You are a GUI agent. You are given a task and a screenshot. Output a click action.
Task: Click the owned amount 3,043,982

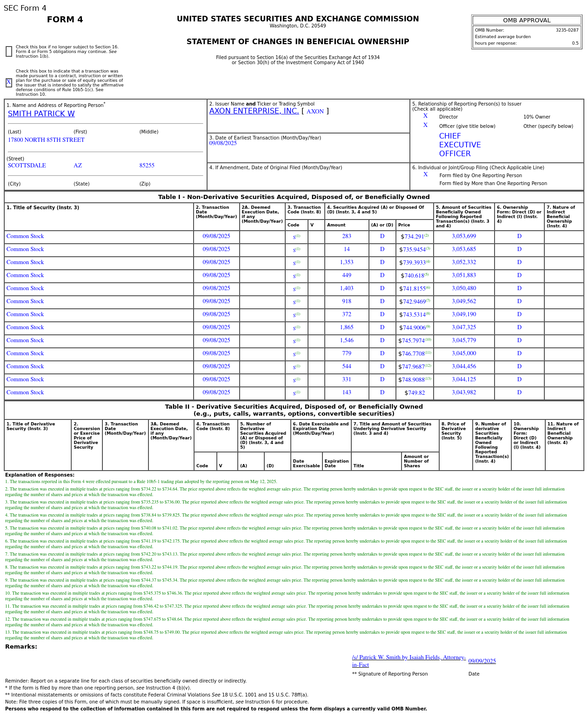point(464,392)
